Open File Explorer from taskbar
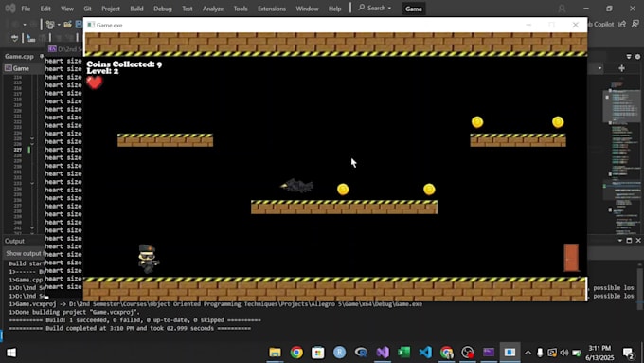 (275, 353)
